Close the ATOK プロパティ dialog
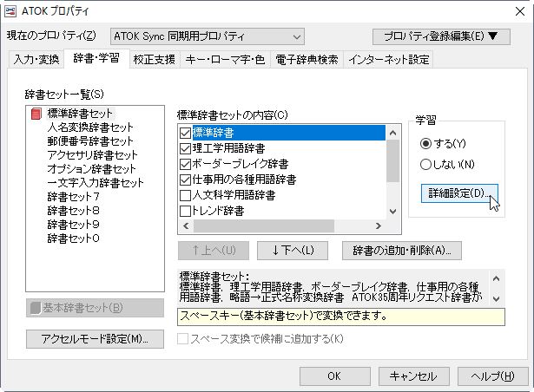Screen dimensions: 534x392 [x=520, y=11]
